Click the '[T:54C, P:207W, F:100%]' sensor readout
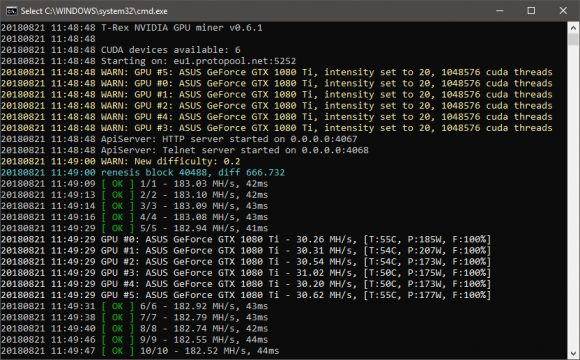The image size is (580, 360). [427, 250]
